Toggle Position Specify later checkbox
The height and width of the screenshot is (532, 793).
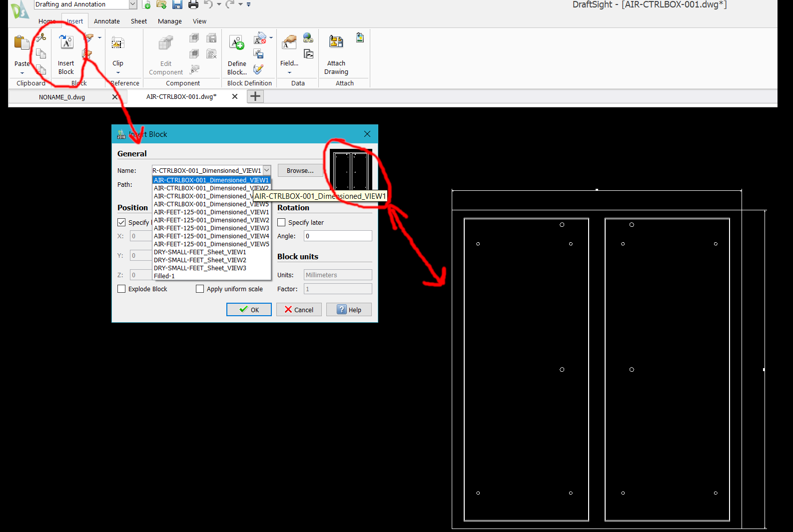pyautogui.click(x=121, y=222)
